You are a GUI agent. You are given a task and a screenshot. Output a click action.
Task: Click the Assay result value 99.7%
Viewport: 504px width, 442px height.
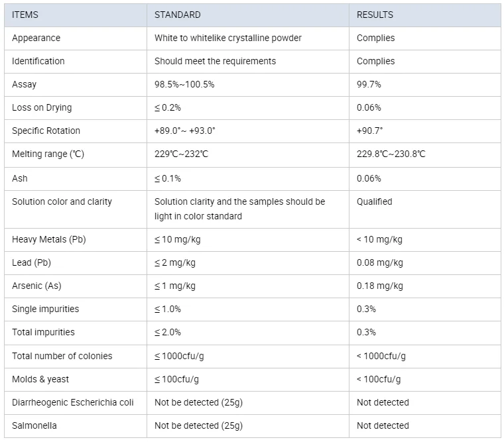click(369, 84)
